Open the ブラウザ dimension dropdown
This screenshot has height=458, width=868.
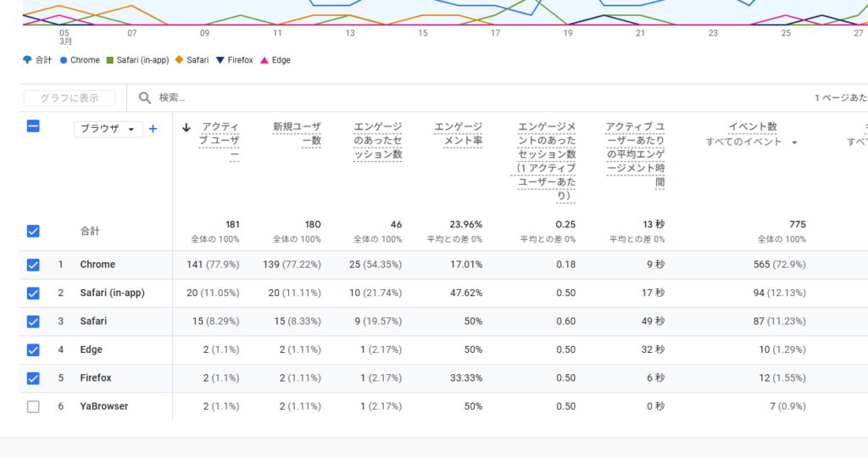tap(108, 129)
